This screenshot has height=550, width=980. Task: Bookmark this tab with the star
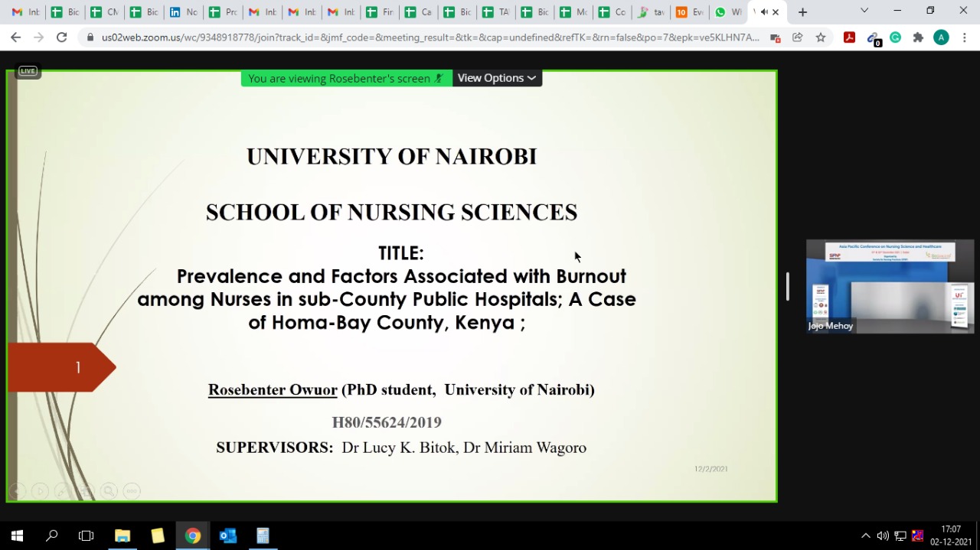click(x=821, y=37)
